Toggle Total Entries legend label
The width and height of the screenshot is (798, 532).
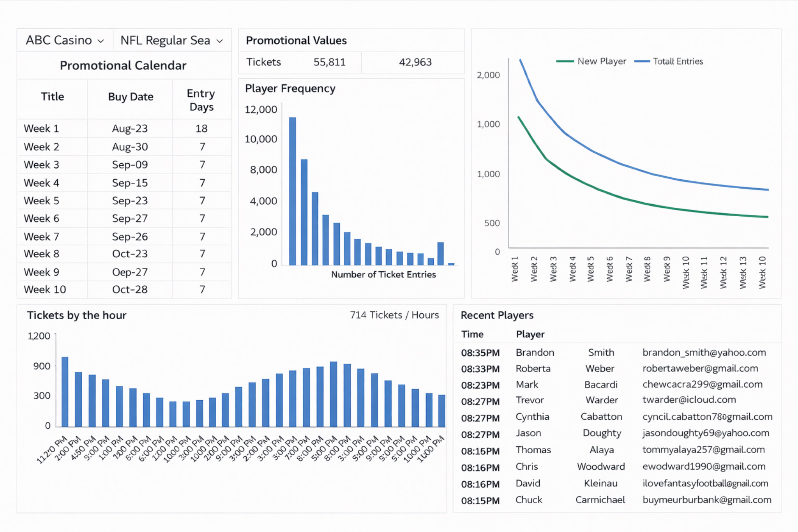tap(678, 61)
